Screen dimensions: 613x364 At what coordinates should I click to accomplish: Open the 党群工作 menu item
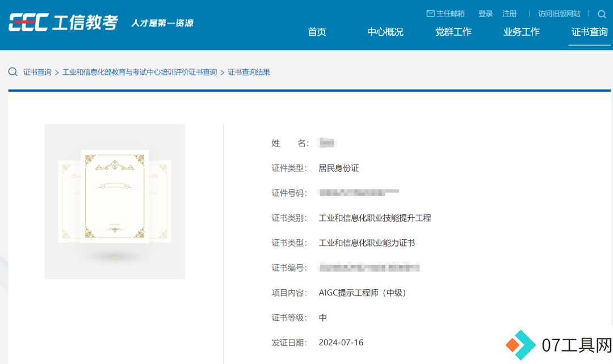(453, 32)
